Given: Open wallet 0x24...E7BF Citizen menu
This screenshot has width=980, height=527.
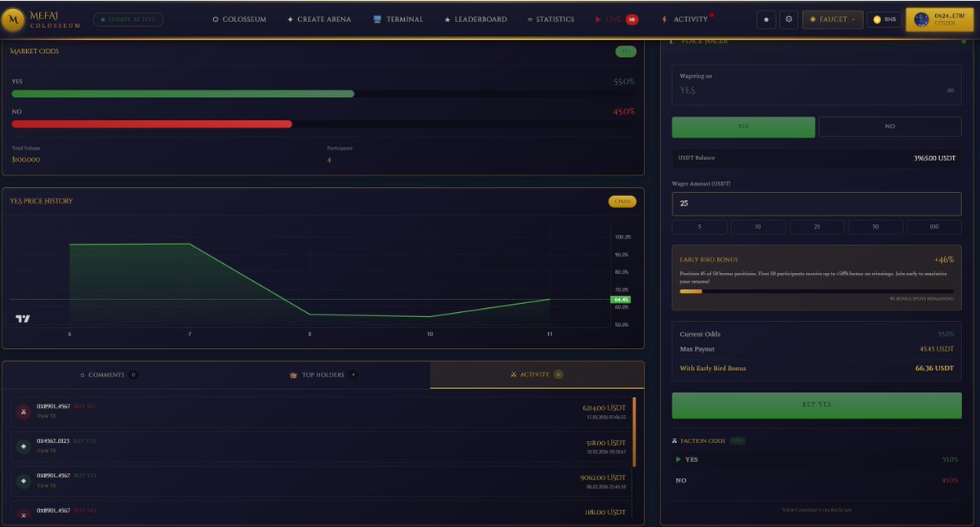Looking at the screenshot, I should [939, 20].
